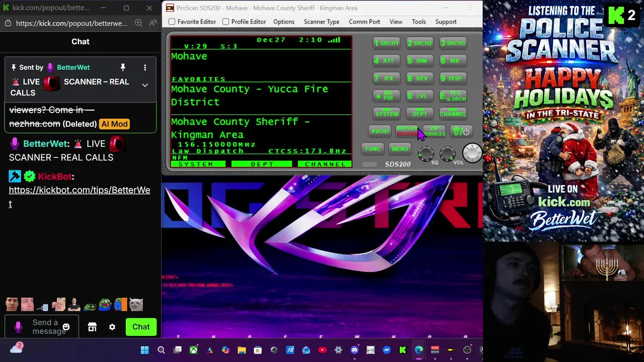Click CHANNEL soft key on scanner display
Screen dimensions: 644x362
(x=325, y=164)
